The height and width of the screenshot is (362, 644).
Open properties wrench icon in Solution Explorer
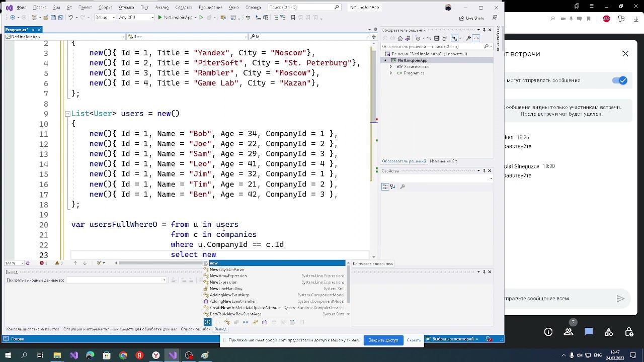469,38
